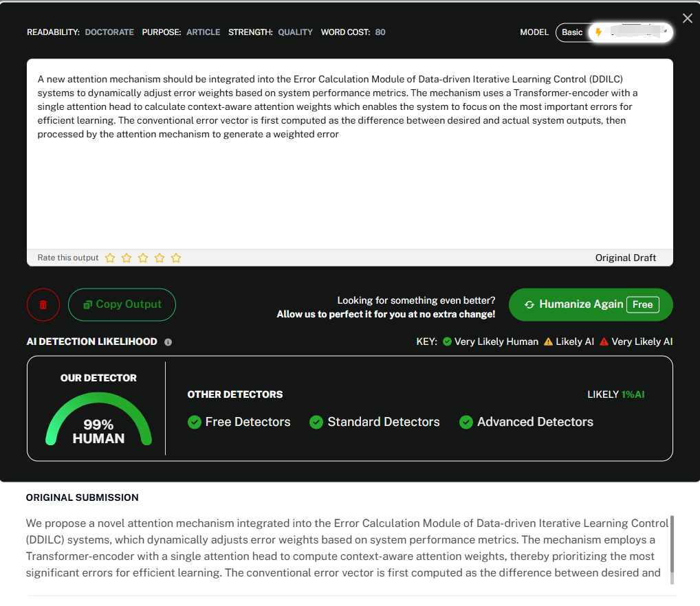Click the OTHER DETECTORS heading
Image resolution: width=700 pixels, height=606 pixels.
coord(234,394)
